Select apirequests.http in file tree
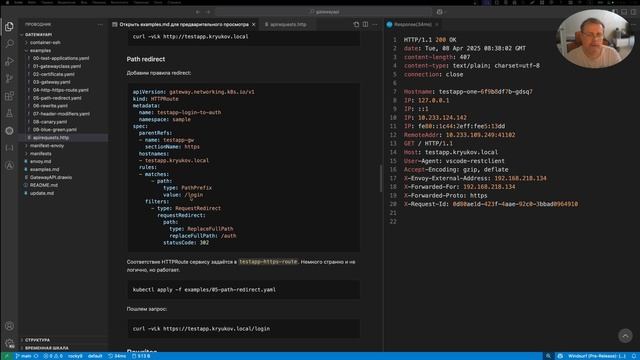This screenshot has width=640, height=360. 51,138
